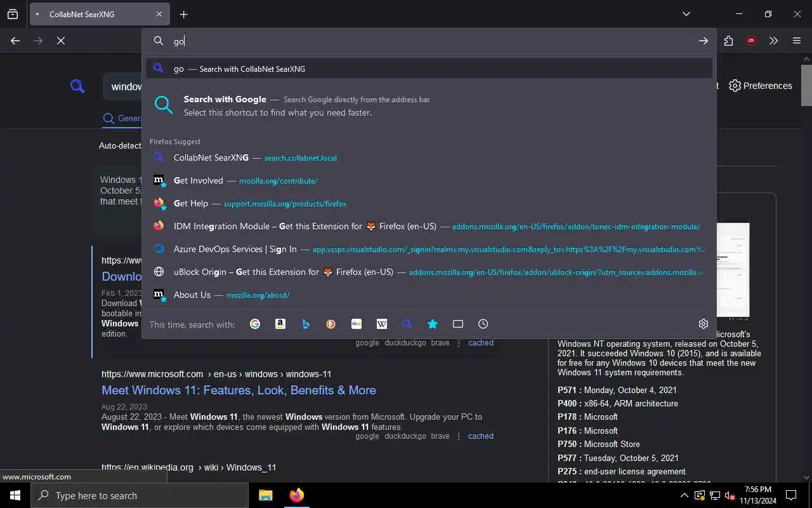
Task: Close the CollabNet SearXNG tab
Action: click(x=159, y=14)
